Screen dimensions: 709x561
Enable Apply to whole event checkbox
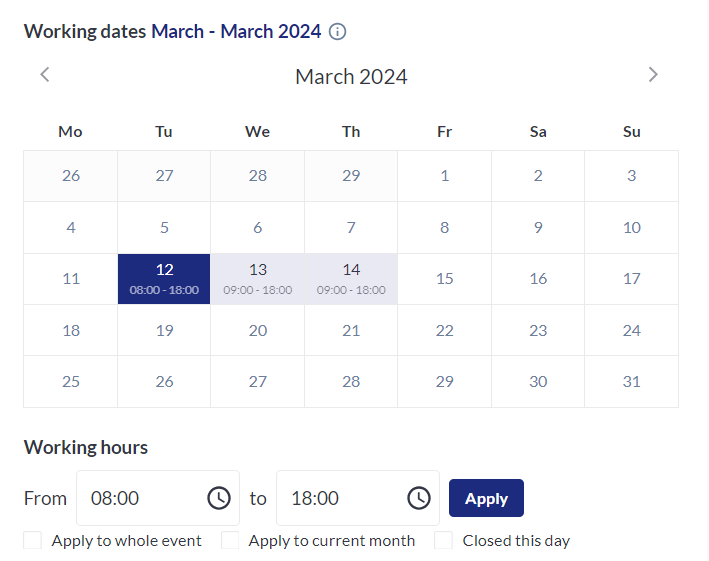tap(33, 540)
